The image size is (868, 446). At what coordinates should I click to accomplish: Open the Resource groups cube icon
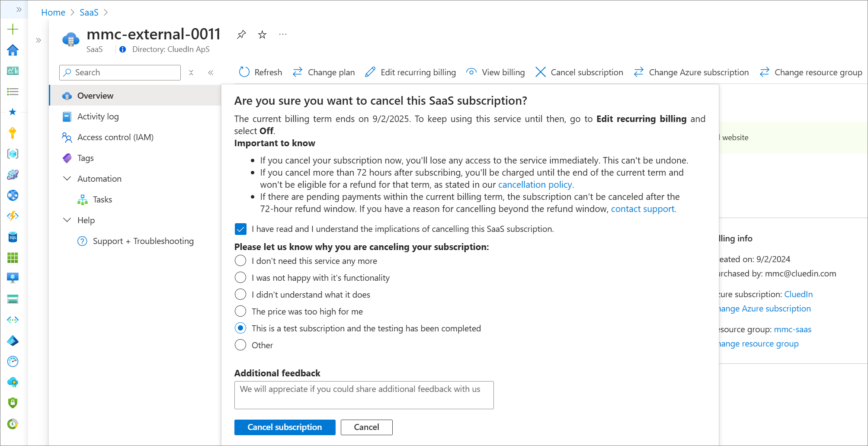coord(13,154)
